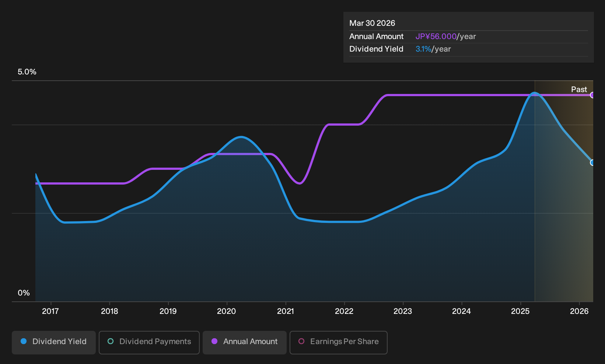Click the 3.1% dividend yield value
Screen dimensions: 605x364
[x=423, y=49]
